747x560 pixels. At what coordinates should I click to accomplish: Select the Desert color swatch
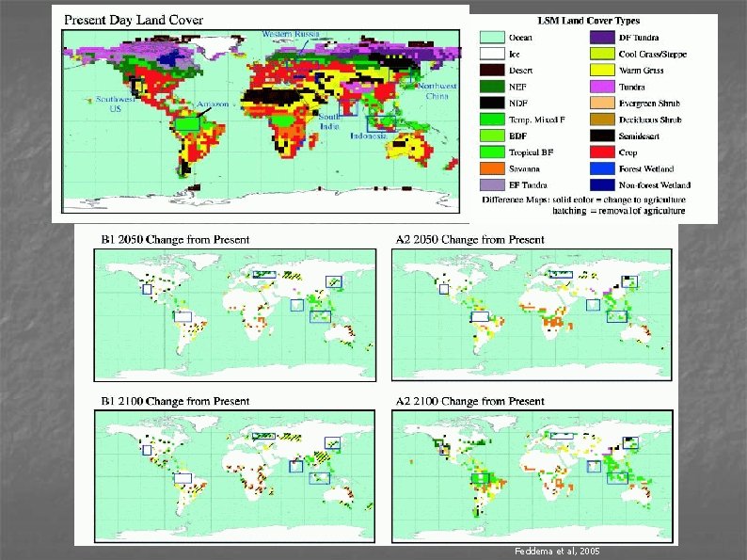point(492,71)
